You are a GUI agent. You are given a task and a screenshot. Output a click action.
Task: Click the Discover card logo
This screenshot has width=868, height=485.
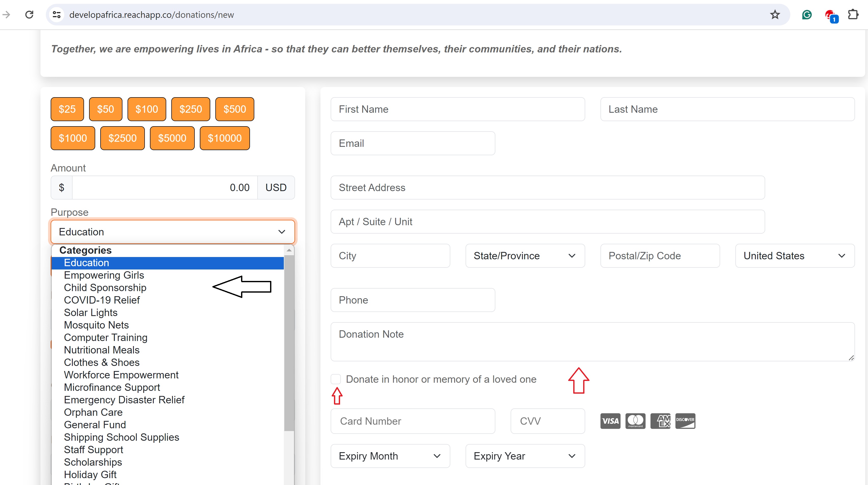coord(685,421)
